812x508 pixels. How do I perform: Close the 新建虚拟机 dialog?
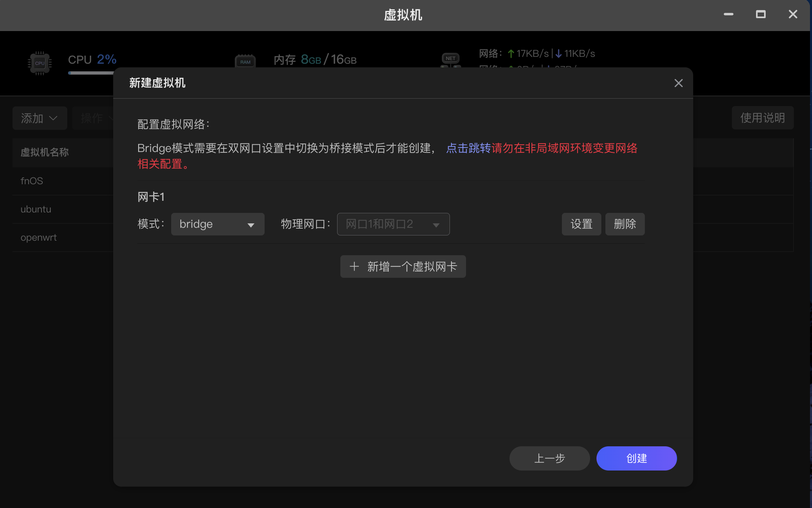coord(678,83)
